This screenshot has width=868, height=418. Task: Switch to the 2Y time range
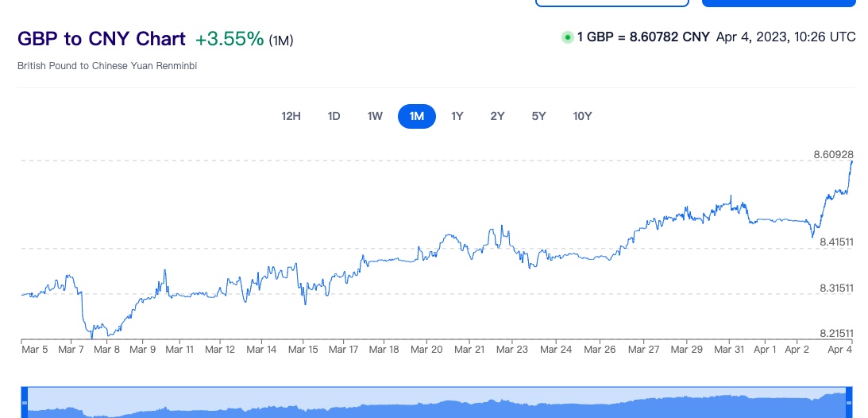[497, 116]
